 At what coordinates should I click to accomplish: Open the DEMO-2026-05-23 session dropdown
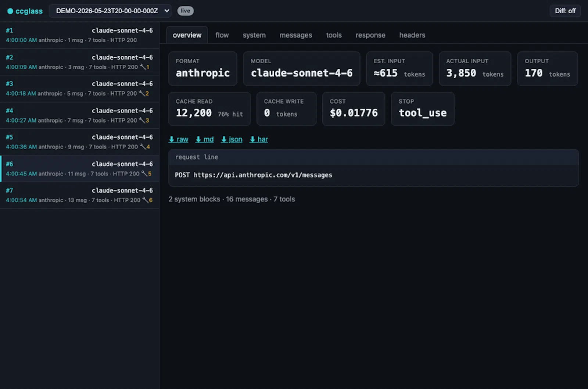point(110,11)
